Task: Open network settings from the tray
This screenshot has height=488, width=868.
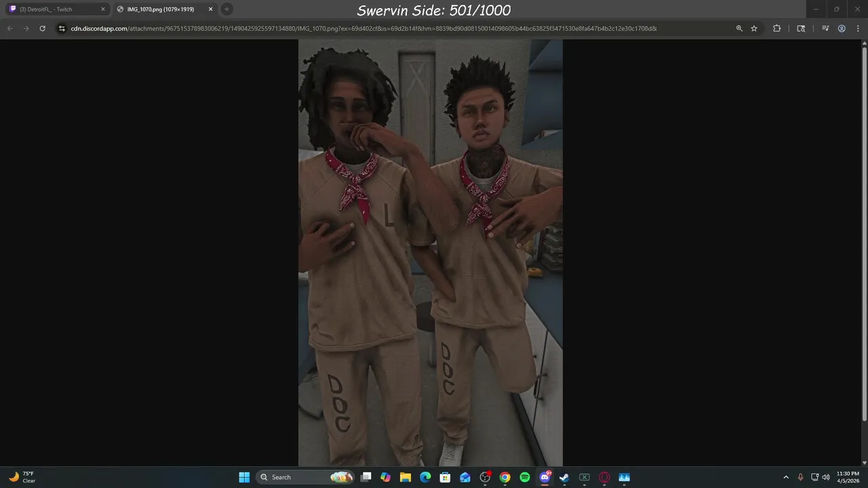Action: click(815, 477)
